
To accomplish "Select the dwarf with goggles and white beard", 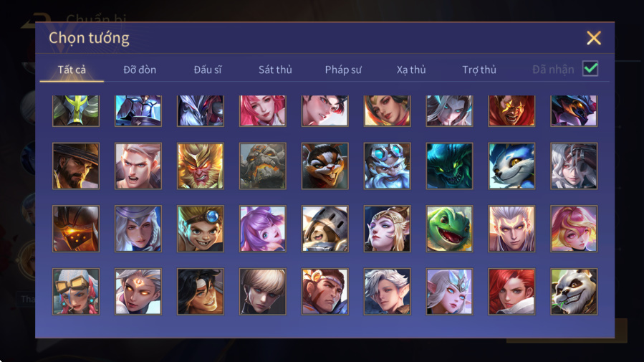I will (x=388, y=166).
